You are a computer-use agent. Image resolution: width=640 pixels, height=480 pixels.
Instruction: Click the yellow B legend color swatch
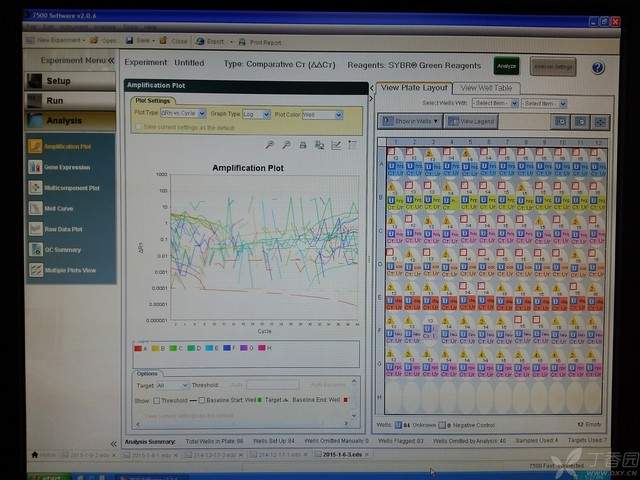pos(156,348)
